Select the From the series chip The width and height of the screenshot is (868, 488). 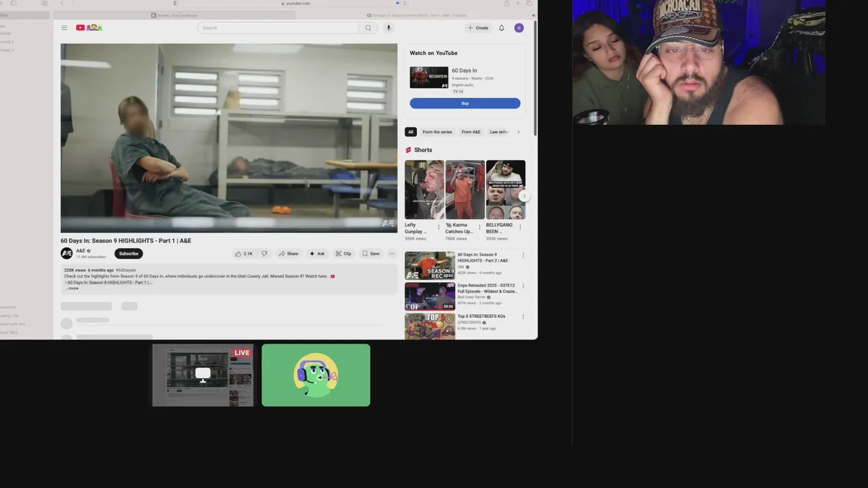point(437,132)
